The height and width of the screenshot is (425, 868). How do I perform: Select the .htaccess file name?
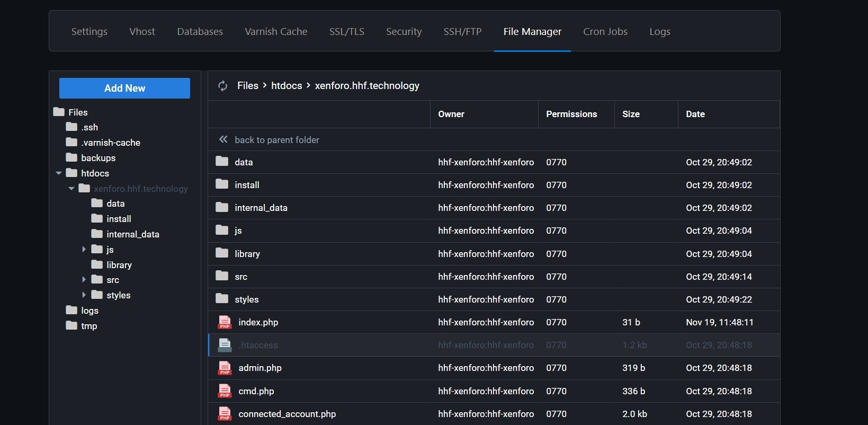(258, 345)
